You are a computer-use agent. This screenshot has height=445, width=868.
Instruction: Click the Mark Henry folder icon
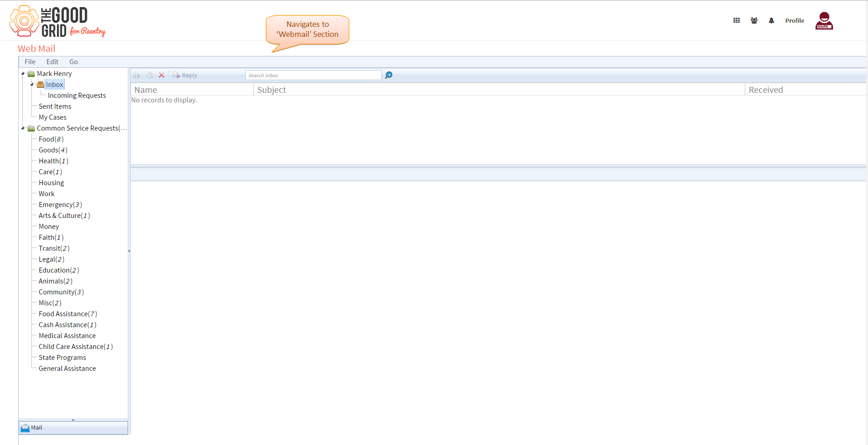31,74
